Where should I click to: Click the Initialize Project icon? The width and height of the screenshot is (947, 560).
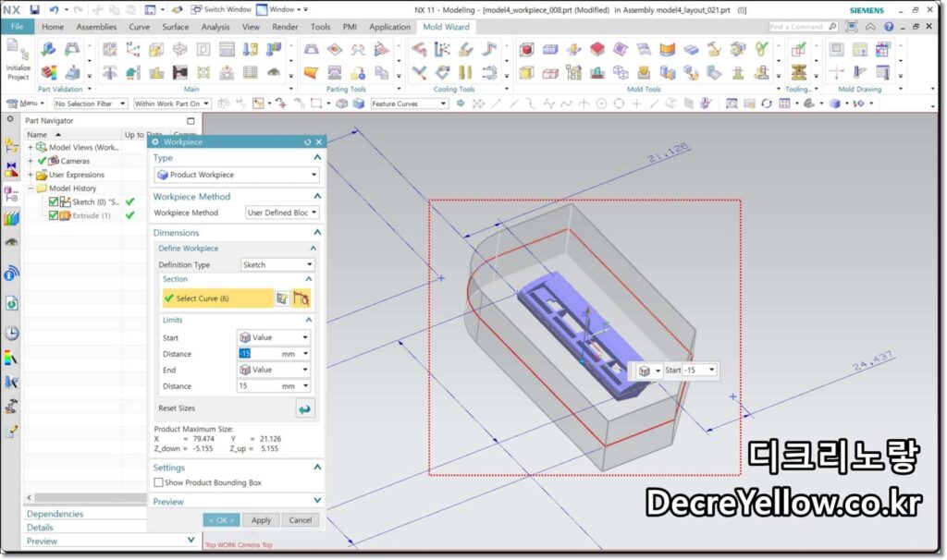18,59
